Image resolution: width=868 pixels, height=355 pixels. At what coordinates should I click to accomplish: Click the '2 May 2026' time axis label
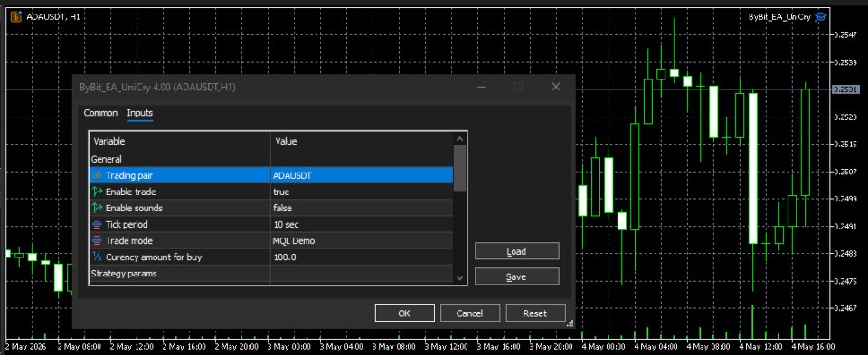click(26, 347)
